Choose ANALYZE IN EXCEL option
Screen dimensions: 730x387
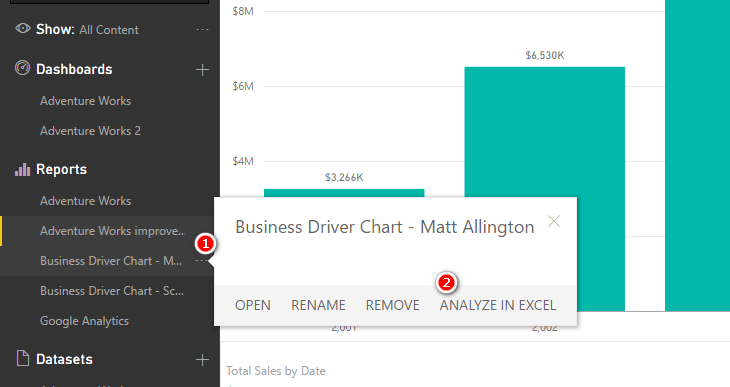point(498,306)
